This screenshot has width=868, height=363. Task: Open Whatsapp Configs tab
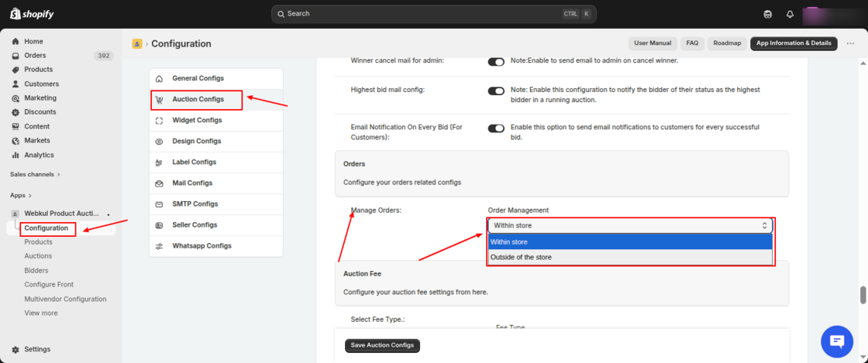pyautogui.click(x=216, y=246)
